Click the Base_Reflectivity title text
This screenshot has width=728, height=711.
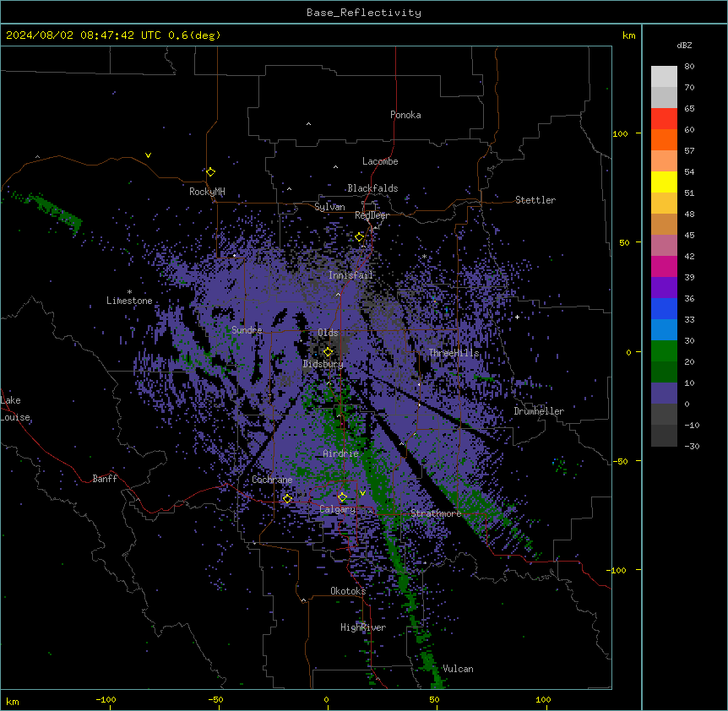point(364,13)
